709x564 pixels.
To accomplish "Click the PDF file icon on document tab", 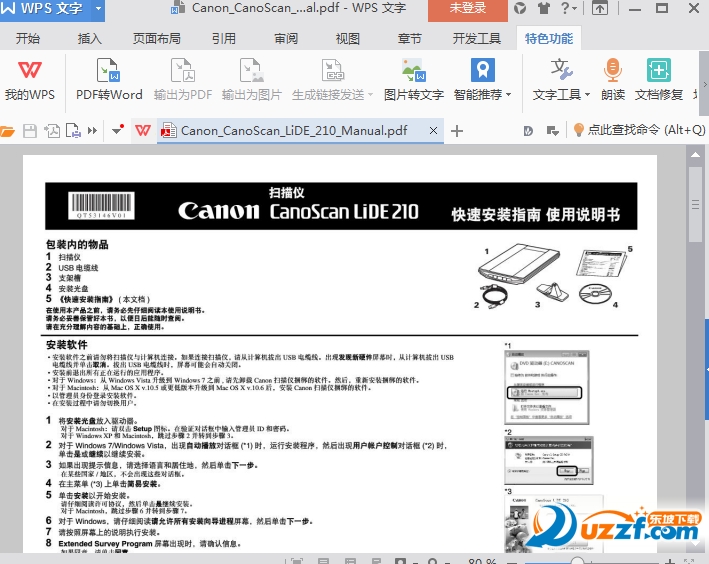I will tap(169, 131).
